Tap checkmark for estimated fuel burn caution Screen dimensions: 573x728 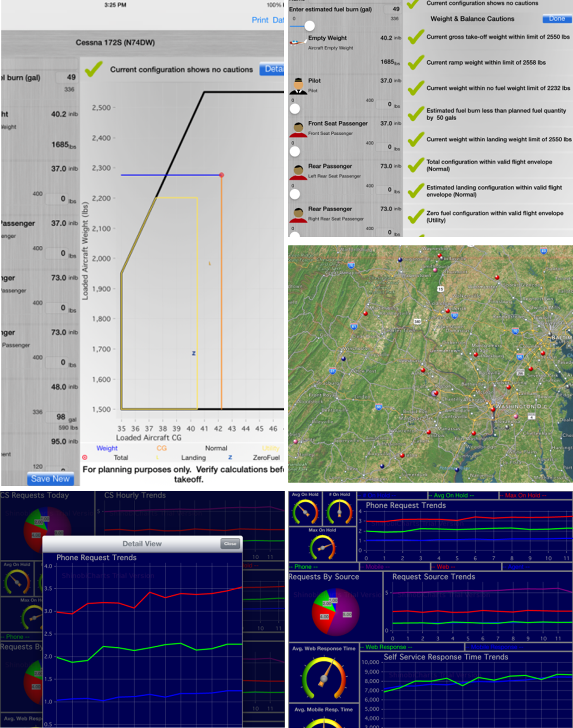coord(415,114)
